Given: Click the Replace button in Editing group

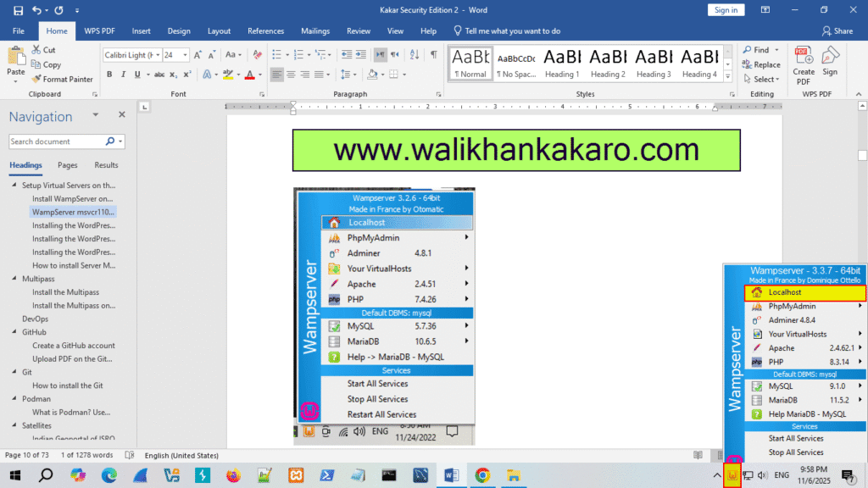Looking at the screenshot, I should point(760,64).
